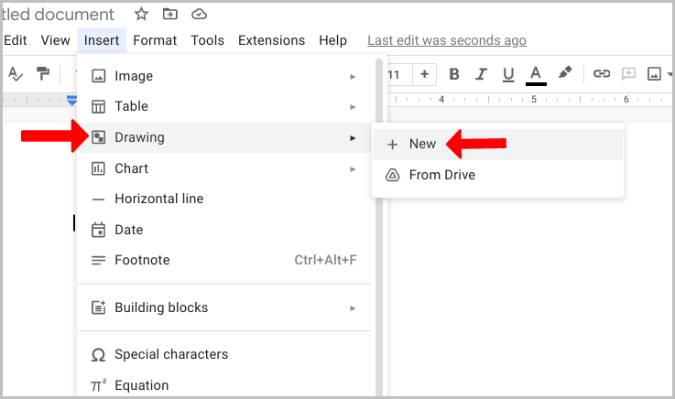Choose From Drive in Drawing submenu
Screen dimensions: 675x399
point(498,175)
